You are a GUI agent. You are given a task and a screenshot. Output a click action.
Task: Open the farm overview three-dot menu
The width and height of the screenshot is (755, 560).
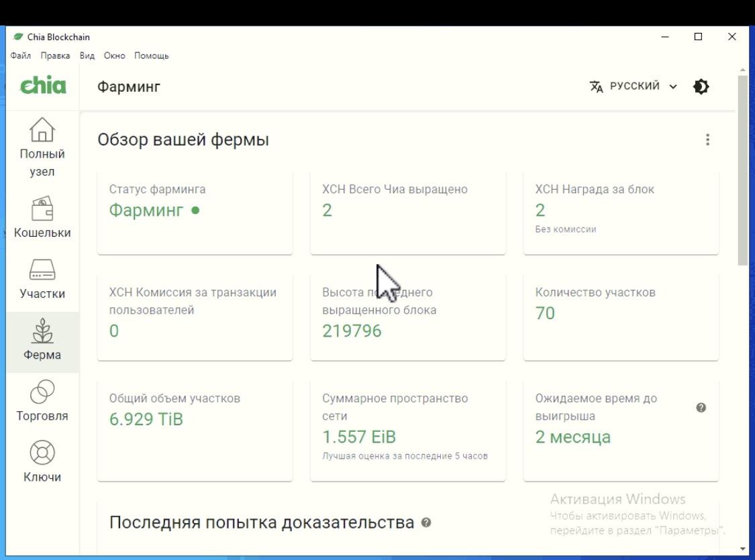click(707, 139)
